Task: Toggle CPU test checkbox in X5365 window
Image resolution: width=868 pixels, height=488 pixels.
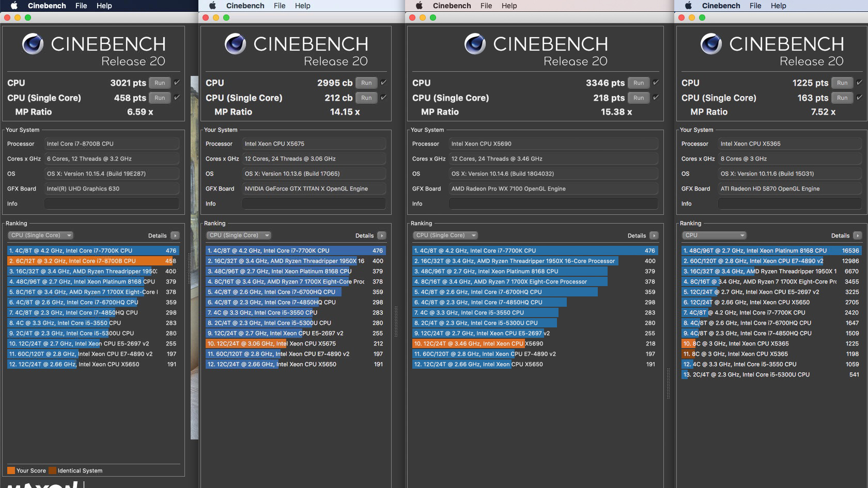Action: (x=859, y=83)
